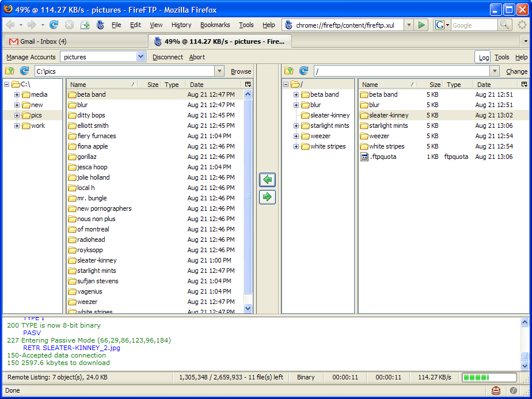
Task: Click Disconnect to end the FTP session
Action: [x=167, y=57]
